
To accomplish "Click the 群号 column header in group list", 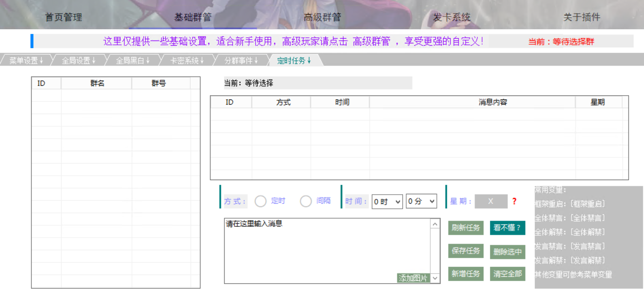I will click(161, 83).
